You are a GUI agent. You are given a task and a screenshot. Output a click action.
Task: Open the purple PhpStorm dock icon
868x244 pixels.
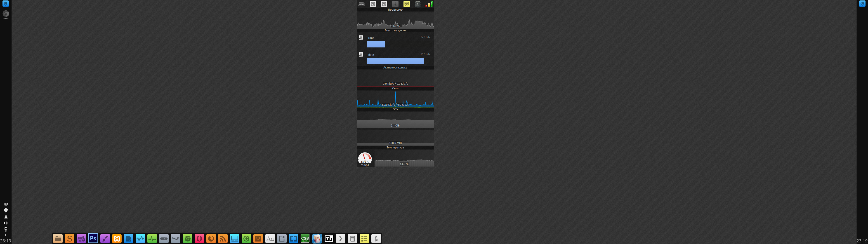(81, 239)
